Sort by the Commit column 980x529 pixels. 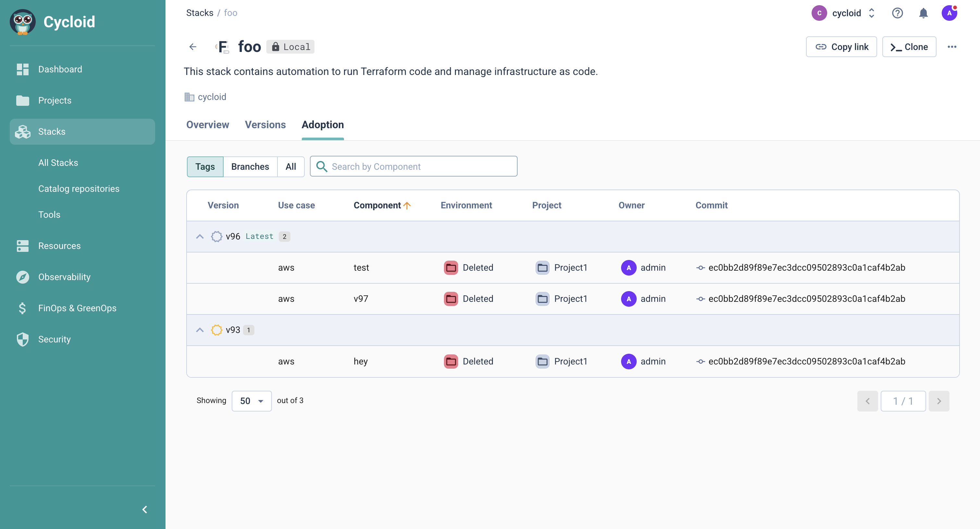coord(711,205)
